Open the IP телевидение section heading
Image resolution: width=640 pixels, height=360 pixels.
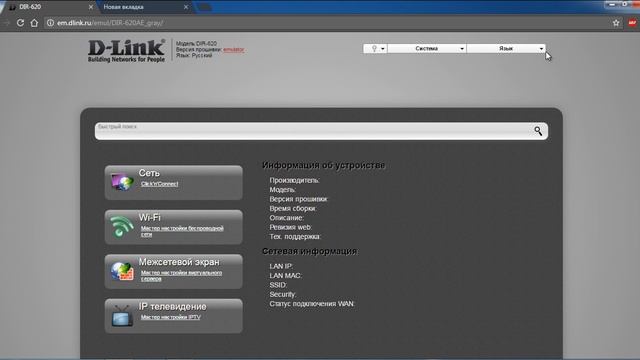[172, 307]
